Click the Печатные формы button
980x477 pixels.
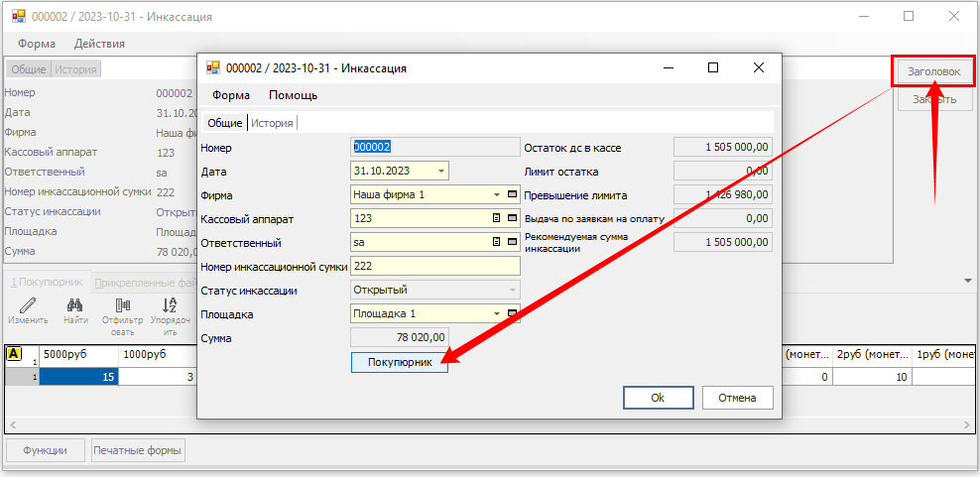click(138, 450)
